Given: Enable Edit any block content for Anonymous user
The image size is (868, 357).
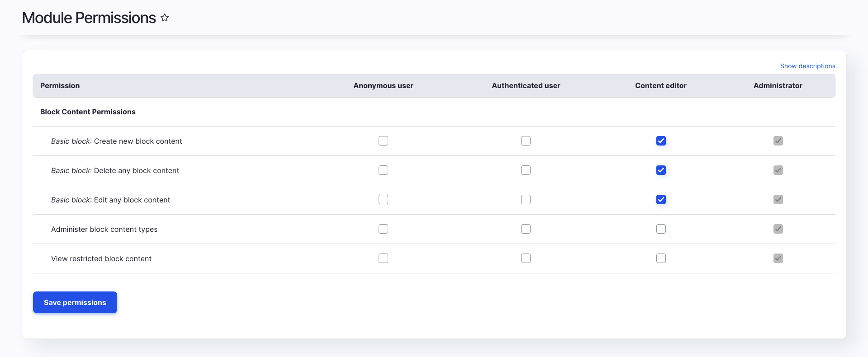Looking at the screenshot, I should [x=383, y=200].
